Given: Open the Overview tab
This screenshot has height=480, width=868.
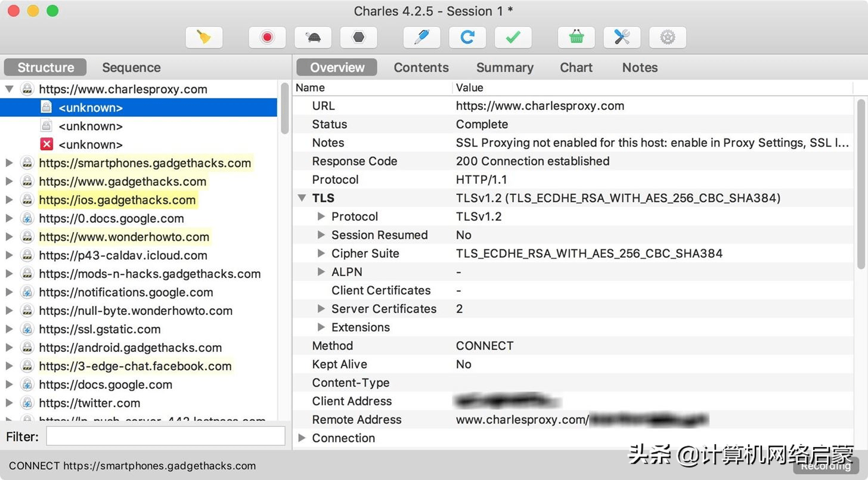Looking at the screenshot, I should [x=337, y=67].
